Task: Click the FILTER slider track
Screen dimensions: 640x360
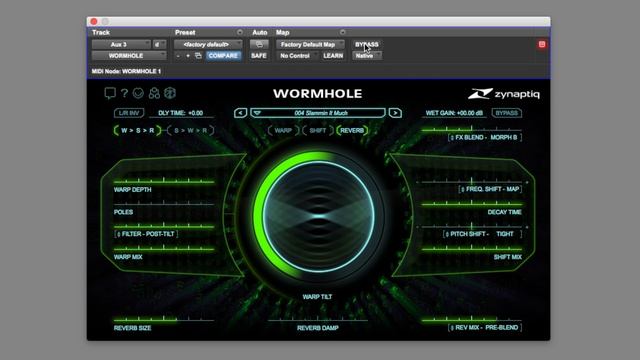Action: 164,226
